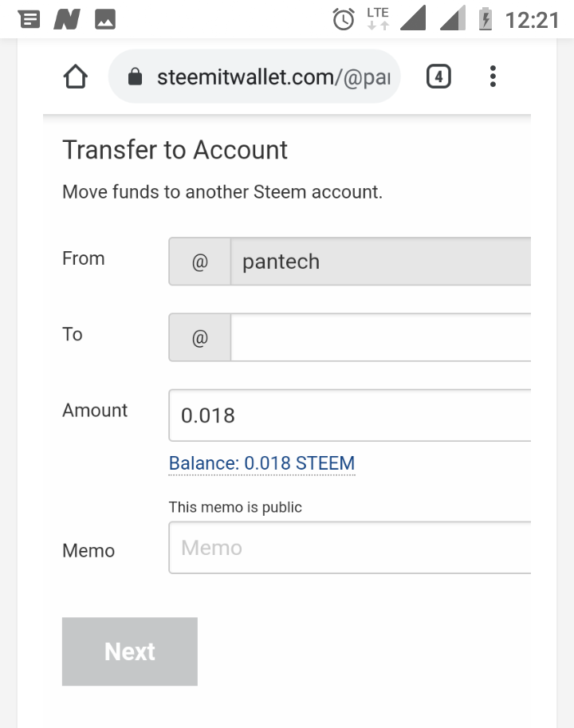The width and height of the screenshot is (574, 728).
Task: Click the @ prefix of From field
Action: tap(200, 262)
